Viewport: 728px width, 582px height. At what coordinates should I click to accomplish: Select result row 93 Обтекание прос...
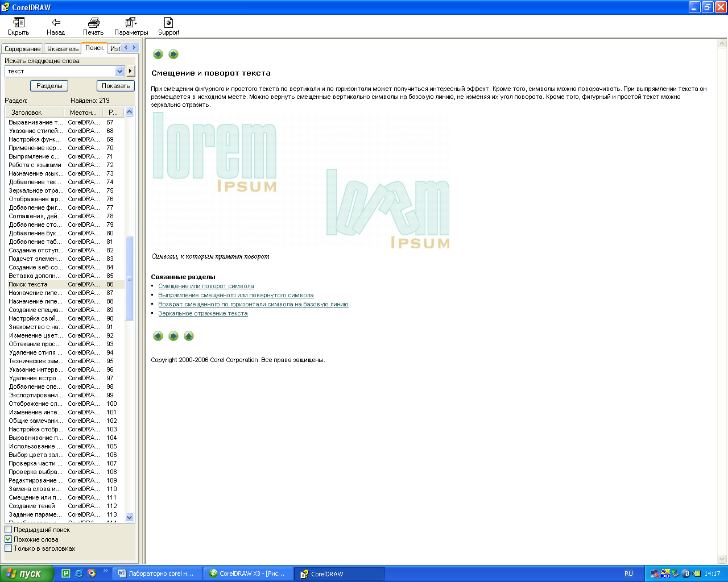point(65,344)
